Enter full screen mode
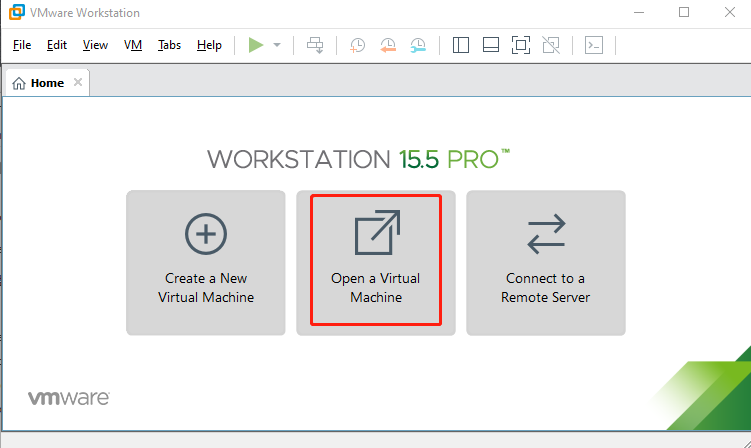The width and height of the screenshot is (751, 448). point(521,45)
